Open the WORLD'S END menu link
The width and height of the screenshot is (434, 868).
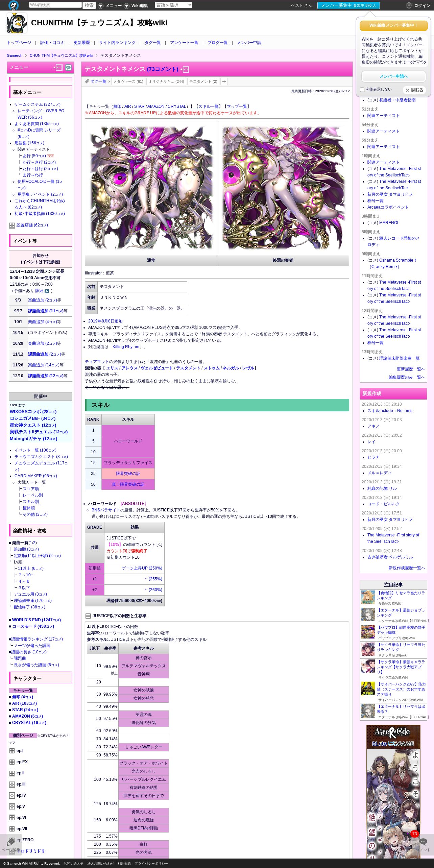point(37,620)
